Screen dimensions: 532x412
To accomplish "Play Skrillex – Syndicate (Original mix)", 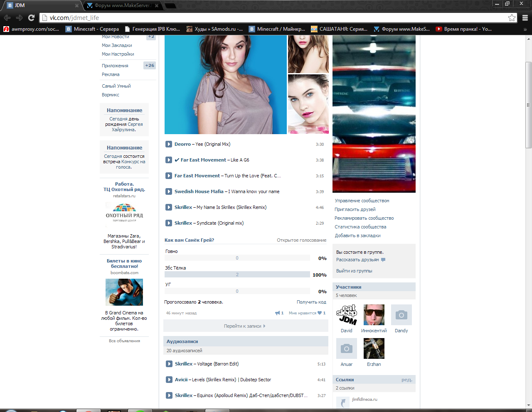I will click(x=169, y=223).
